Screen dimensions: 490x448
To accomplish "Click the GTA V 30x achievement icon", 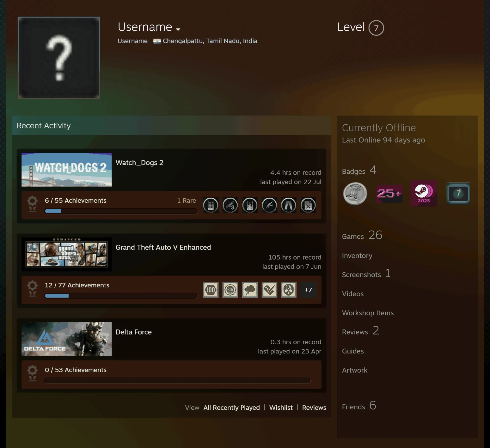I will 230,290.
